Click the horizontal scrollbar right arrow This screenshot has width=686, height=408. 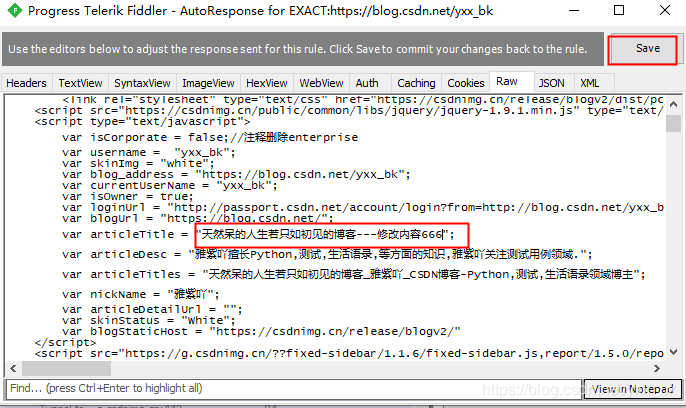[x=657, y=369]
